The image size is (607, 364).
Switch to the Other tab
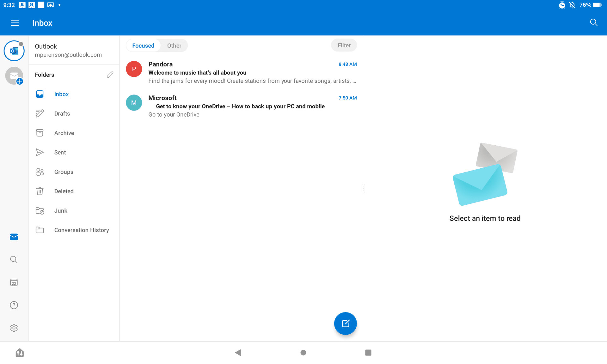tap(174, 45)
